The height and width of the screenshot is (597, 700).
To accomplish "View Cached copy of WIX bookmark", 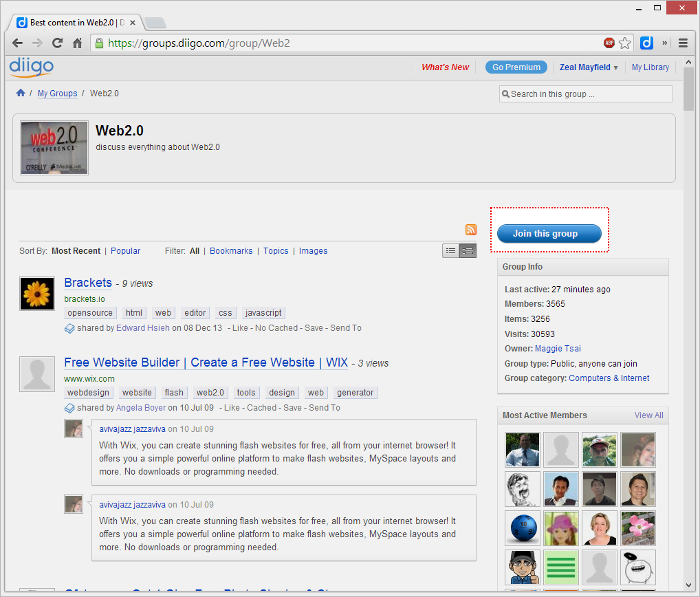I will pyautogui.click(x=261, y=408).
